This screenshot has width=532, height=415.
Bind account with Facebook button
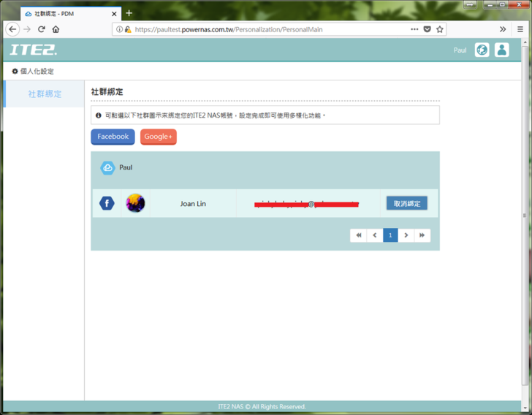click(113, 137)
